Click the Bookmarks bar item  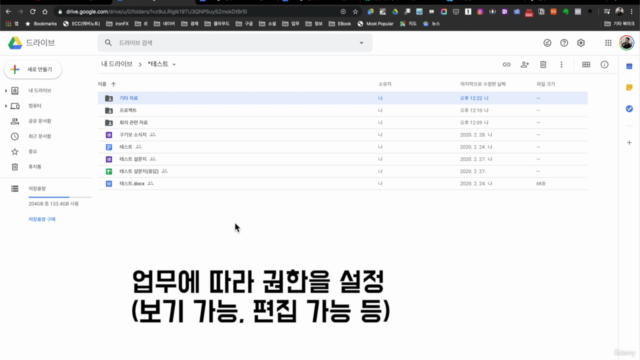(x=41, y=24)
